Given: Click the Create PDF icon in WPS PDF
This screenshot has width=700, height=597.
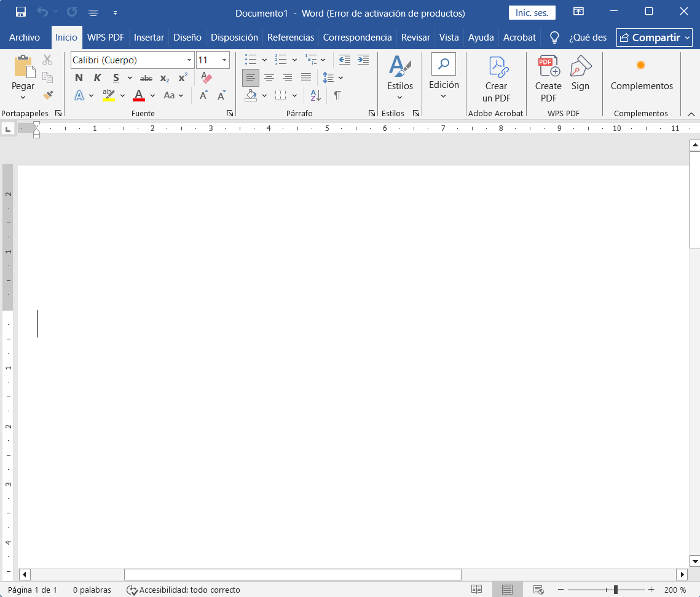Looking at the screenshot, I should click(548, 79).
